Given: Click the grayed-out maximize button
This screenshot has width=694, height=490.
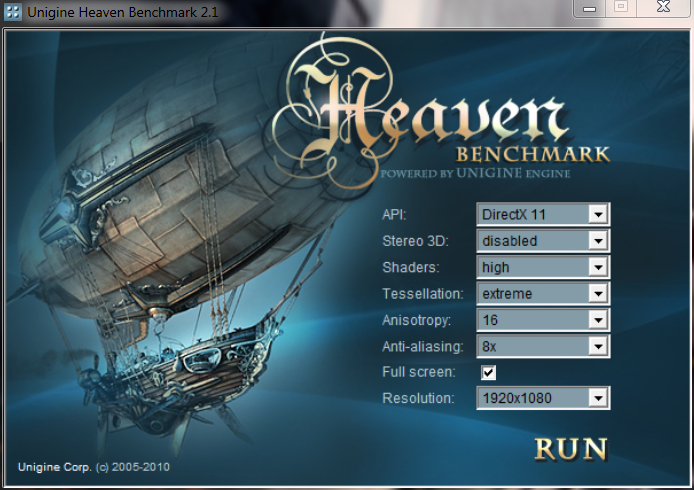Looking at the screenshot, I should click(621, 8).
